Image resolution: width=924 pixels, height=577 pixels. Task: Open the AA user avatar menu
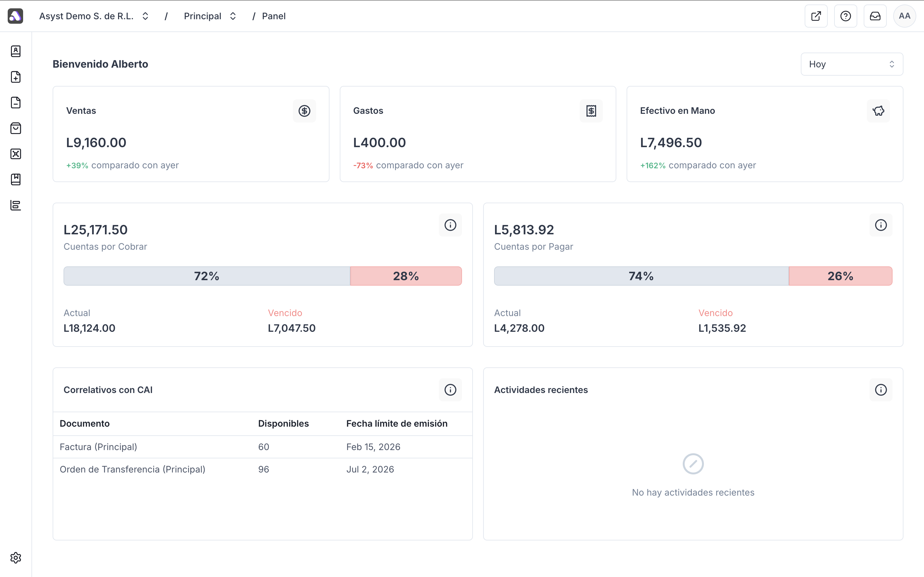click(x=904, y=16)
